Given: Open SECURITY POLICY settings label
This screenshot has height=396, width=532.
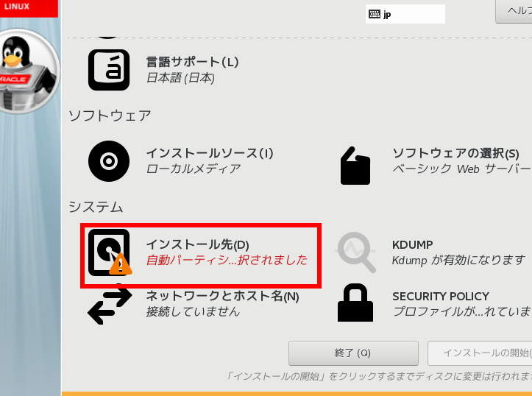Looking at the screenshot, I should click(441, 296).
